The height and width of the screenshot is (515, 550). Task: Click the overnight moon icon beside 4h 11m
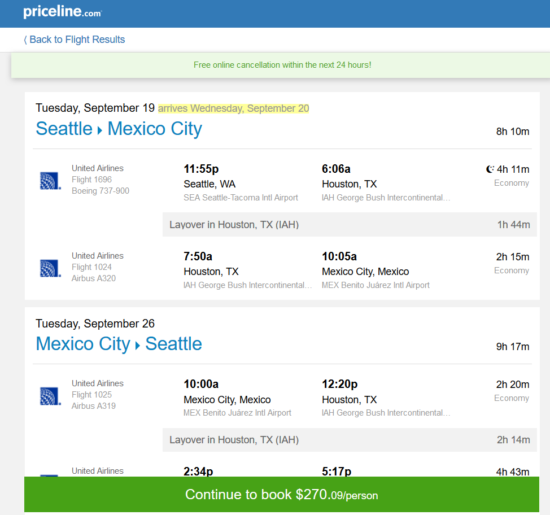pos(490,169)
